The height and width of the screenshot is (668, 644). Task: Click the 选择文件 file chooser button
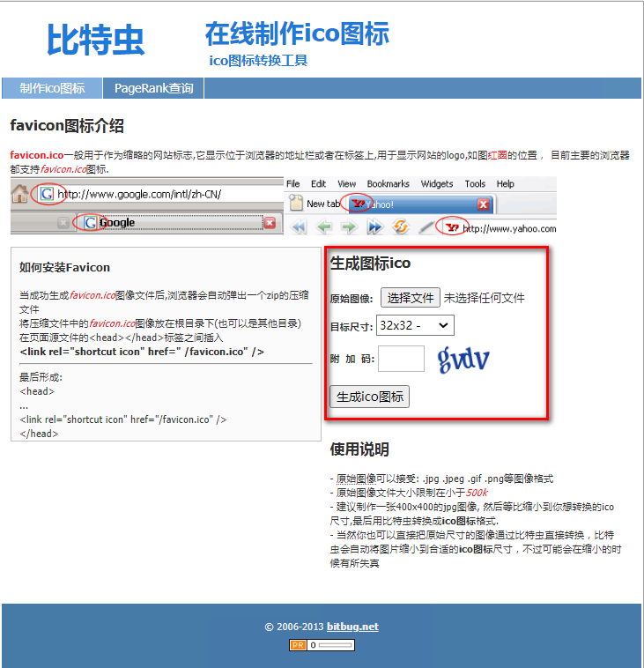click(x=411, y=297)
